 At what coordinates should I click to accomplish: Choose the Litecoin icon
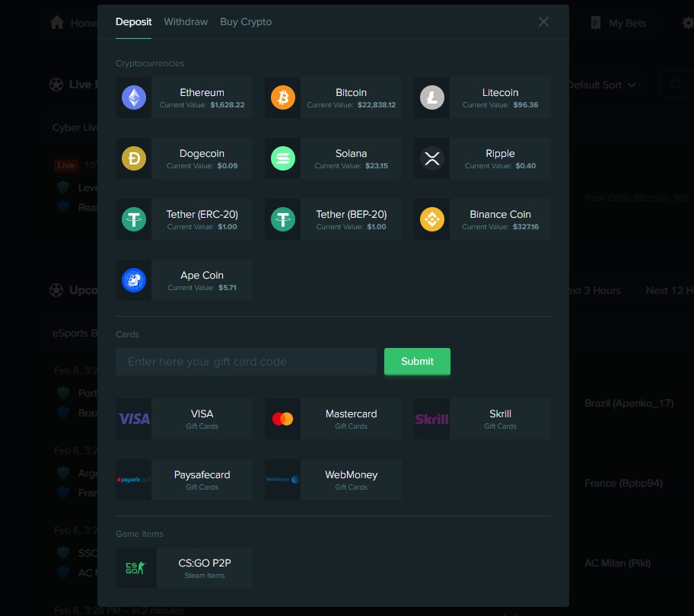pyautogui.click(x=432, y=97)
